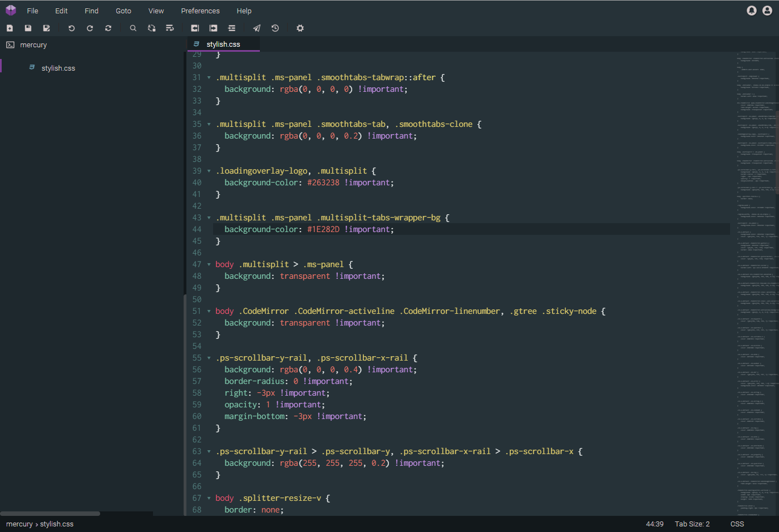Open the search icon in the toolbar
This screenshot has width=779, height=532.
pos(133,28)
